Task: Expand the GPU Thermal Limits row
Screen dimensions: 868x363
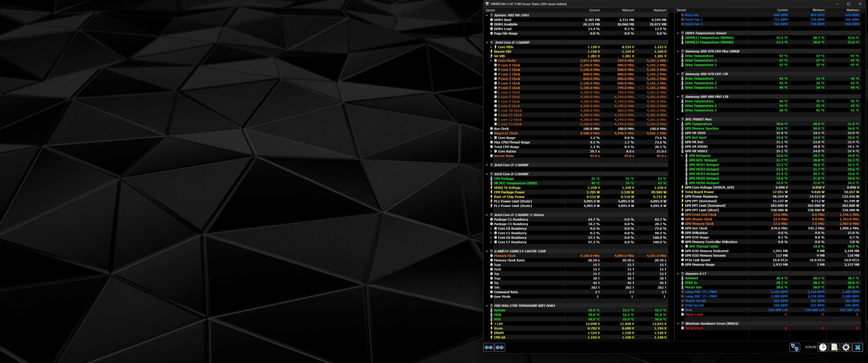Action: (x=682, y=247)
